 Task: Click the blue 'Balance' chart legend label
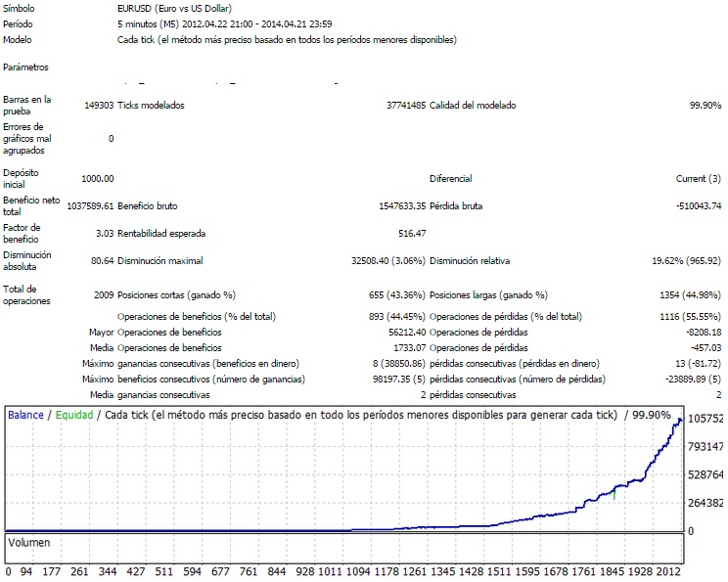point(26,415)
